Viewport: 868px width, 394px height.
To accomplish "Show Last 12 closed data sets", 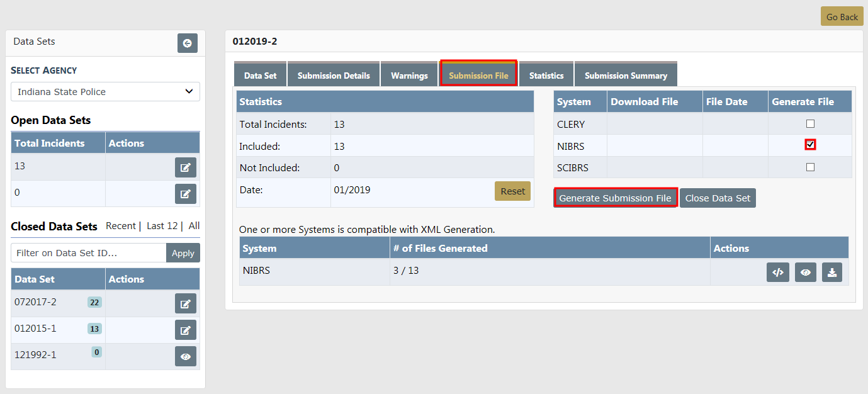I will tap(162, 226).
